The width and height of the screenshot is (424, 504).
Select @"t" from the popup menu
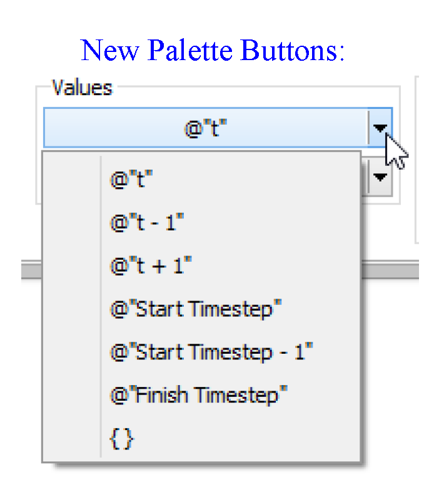(131, 180)
